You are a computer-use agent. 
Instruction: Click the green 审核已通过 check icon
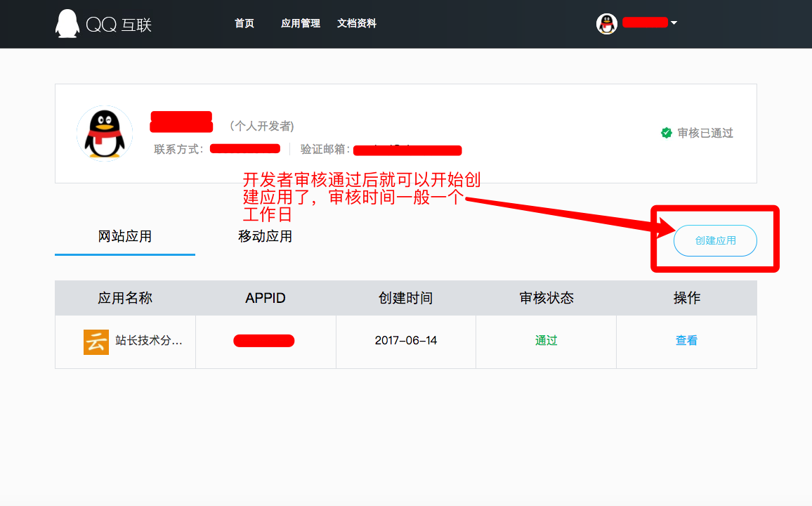coord(667,133)
